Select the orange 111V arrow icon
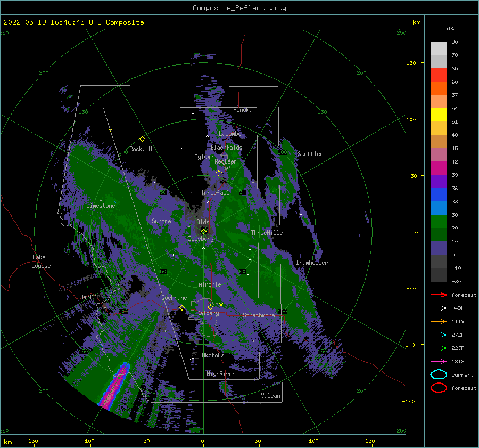Screen dimensions: 479x448 coord(439,321)
